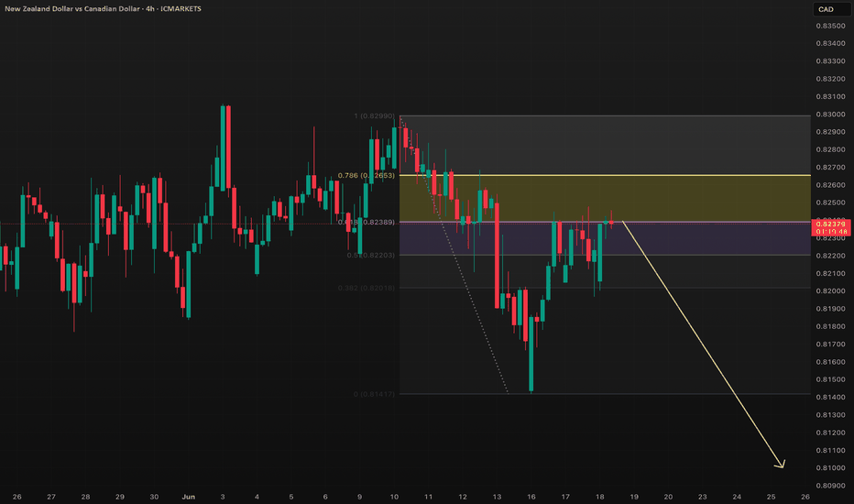Click the 0.81200 price axis label
Image resolution: width=854 pixels, height=504 pixels.
(830, 433)
